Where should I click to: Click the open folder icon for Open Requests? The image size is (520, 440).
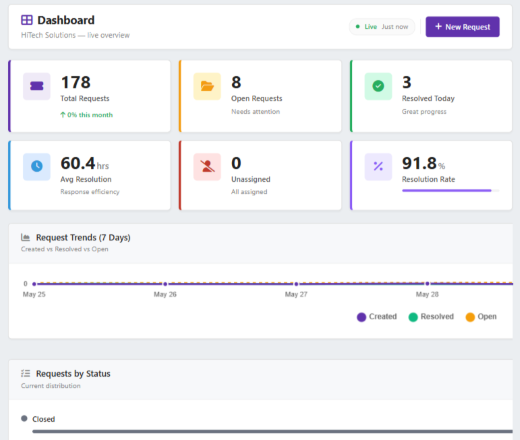coord(207,86)
